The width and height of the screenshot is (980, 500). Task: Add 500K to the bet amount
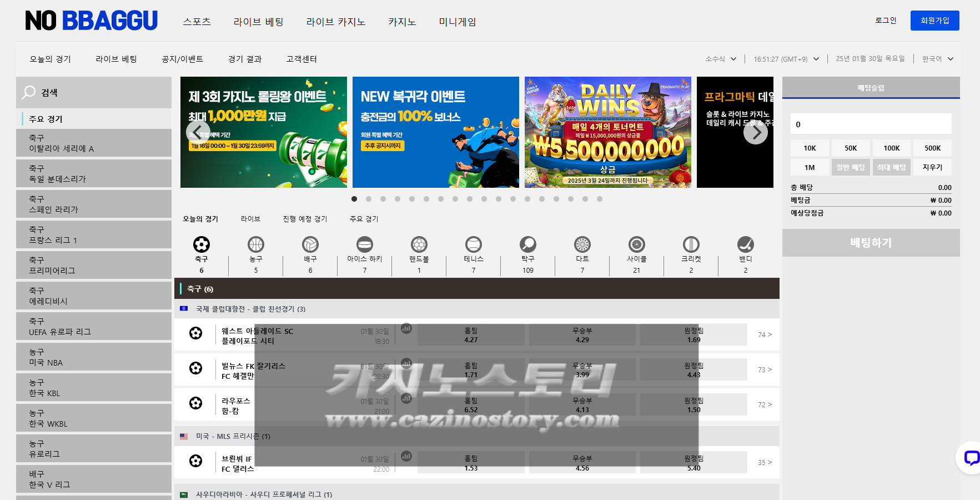click(x=932, y=148)
